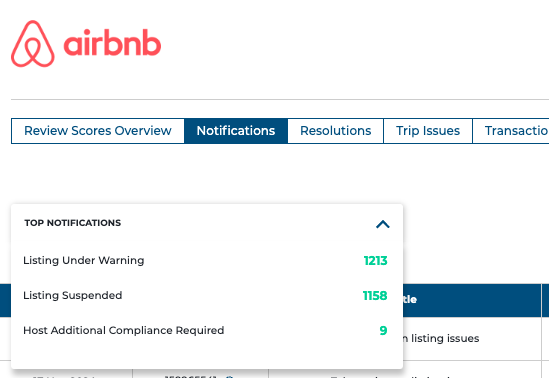Click the Top Notifications heading
This screenshot has width=549, height=378.
pos(73,223)
